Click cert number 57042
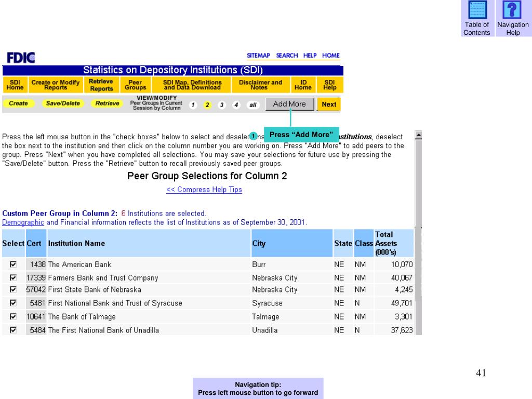Screen dimensions: 532x399 click(x=36, y=289)
